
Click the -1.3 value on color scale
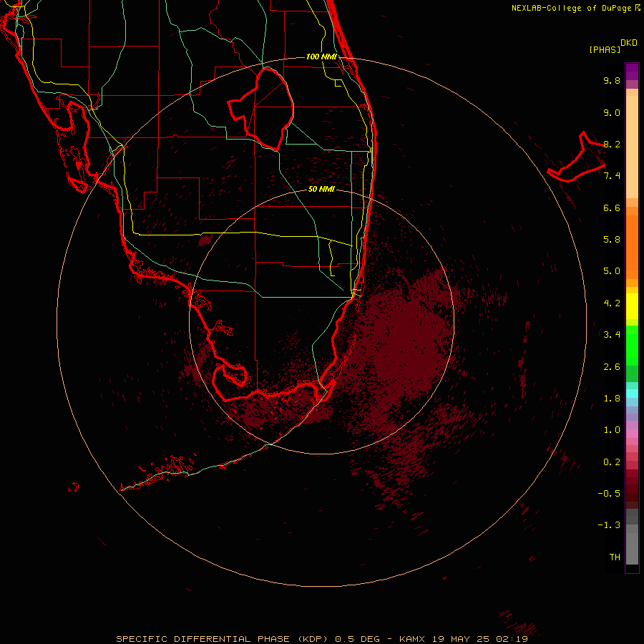[x=609, y=525]
